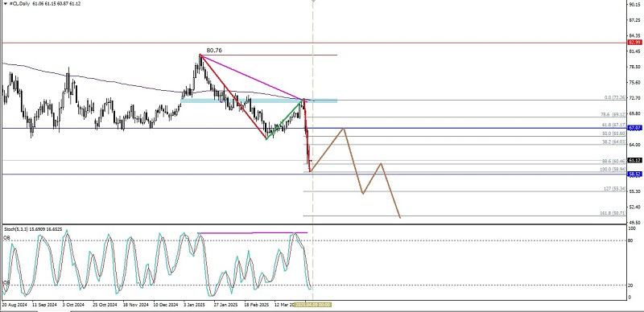644x312 pixels.
Task: Select the blue 67.07 price level tag
Action: 635,128
